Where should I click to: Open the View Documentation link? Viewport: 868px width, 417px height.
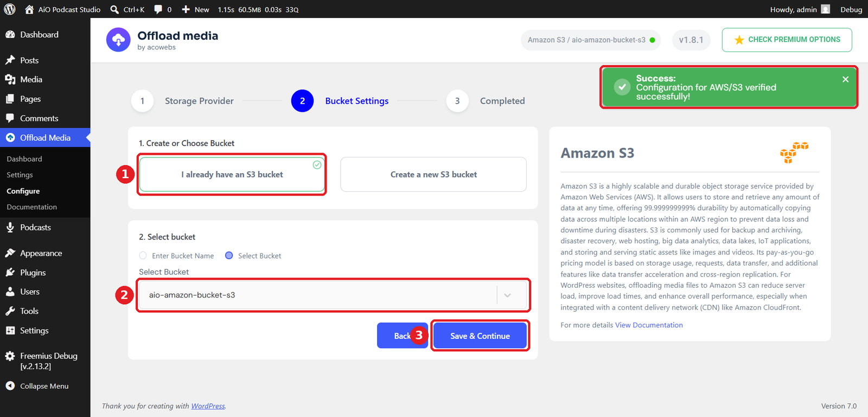pyautogui.click(x=649, y=325)
